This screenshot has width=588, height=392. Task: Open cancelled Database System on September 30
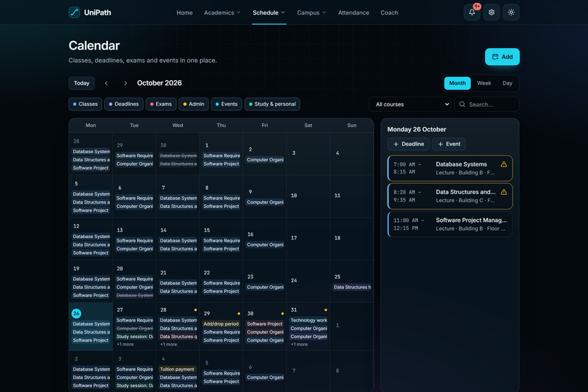tap(178, 155)
